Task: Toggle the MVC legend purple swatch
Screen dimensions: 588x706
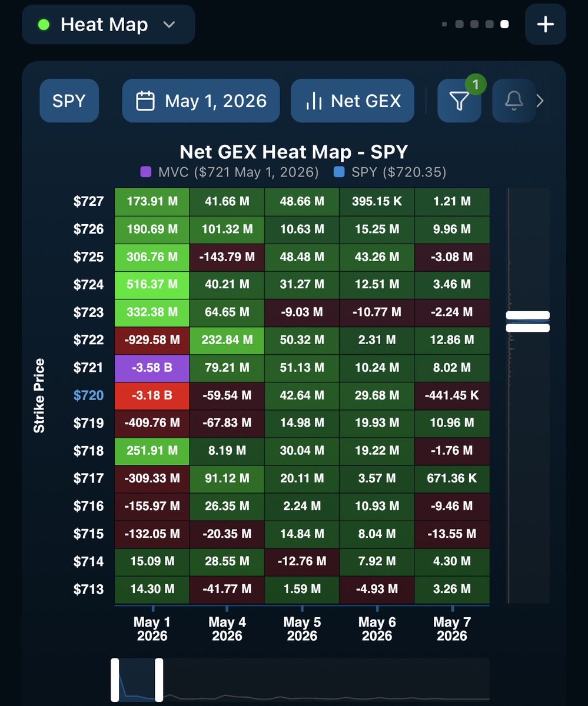Action: pos(146,172)
